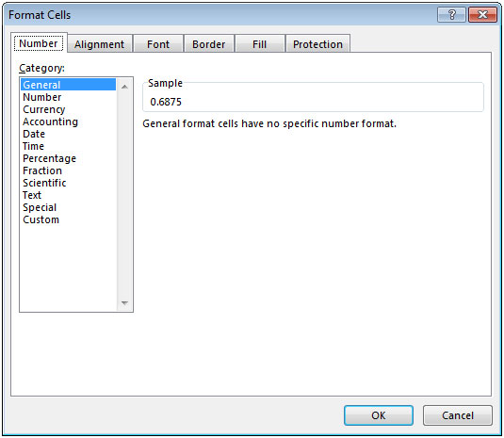Choose Fraction from the category list

tap(42, 170)
